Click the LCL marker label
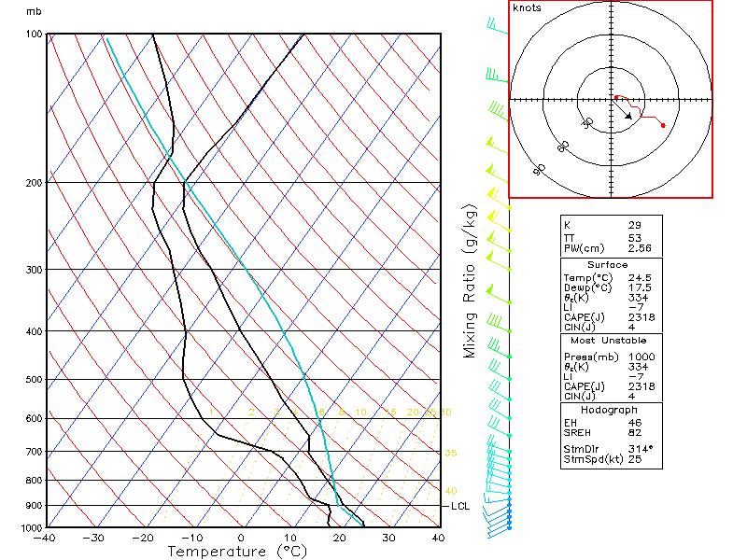The height and width of the screenshot is (560, 747). click(459, 507)
